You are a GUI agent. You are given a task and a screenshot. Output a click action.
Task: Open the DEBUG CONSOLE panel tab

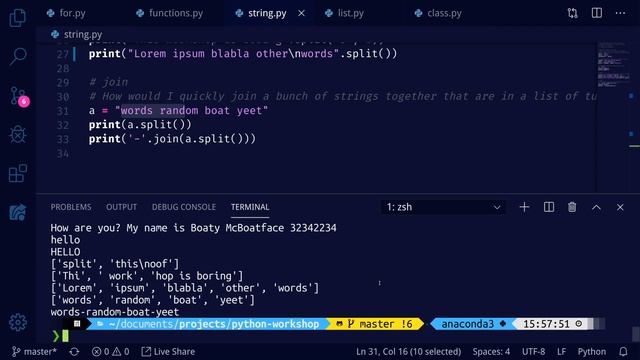click(x=184, y=207)
